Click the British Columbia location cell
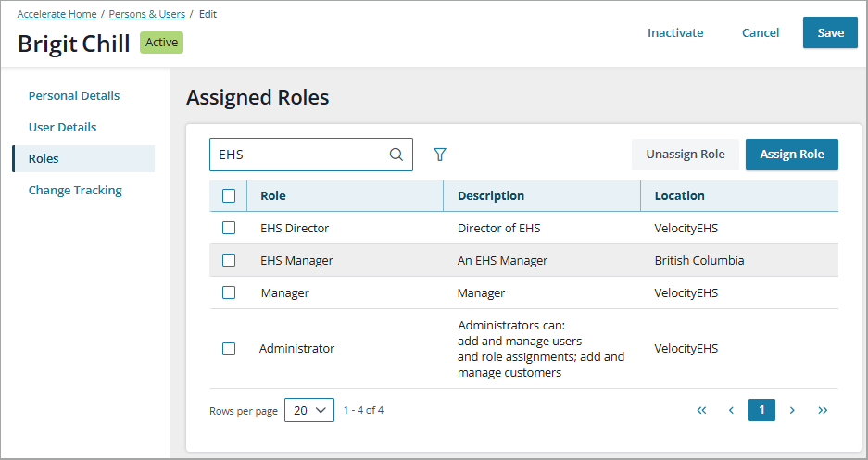 [x=699, y=260]
